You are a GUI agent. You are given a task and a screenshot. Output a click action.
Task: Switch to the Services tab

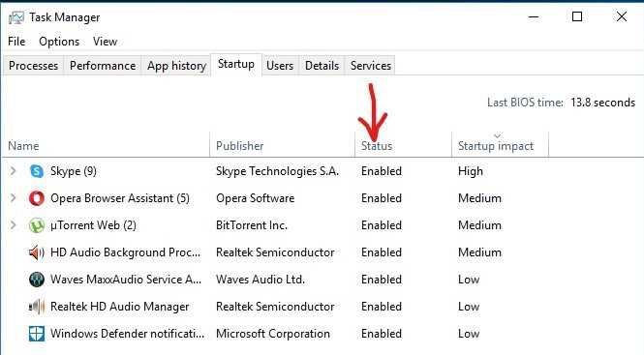(x=371, y=66)
